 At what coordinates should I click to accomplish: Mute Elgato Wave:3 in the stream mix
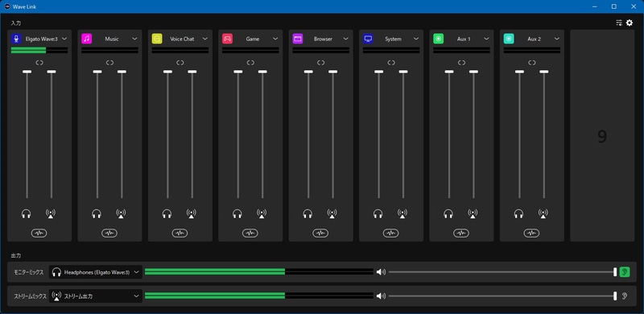[x=51, y=213]
